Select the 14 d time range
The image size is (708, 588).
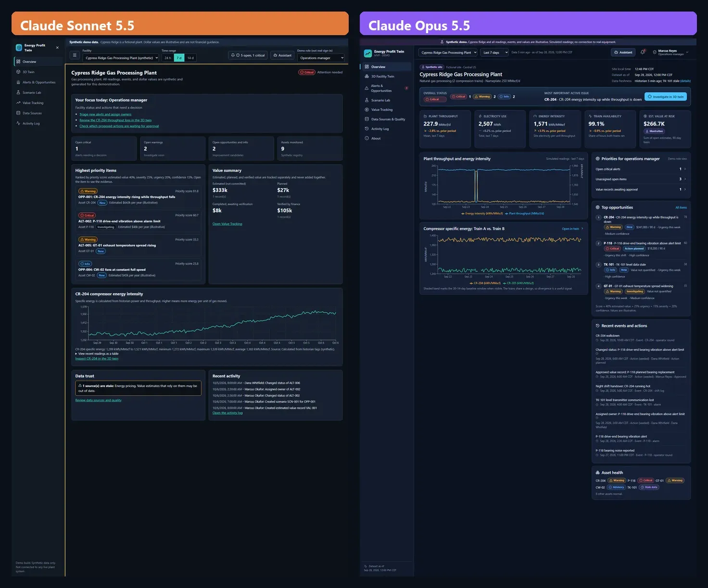pos(190,58)
